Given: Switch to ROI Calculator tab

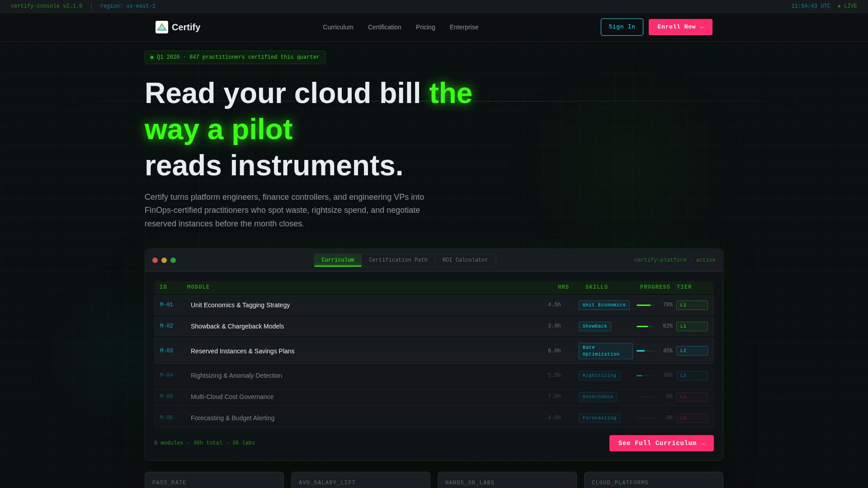Looking at the screenshot, I should pyautogui.click(x=465, y=260).
